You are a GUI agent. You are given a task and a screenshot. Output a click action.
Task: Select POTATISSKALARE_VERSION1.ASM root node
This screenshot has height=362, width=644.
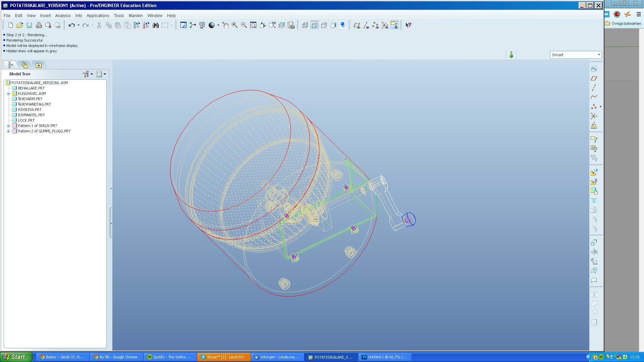(x=40, y=83)
